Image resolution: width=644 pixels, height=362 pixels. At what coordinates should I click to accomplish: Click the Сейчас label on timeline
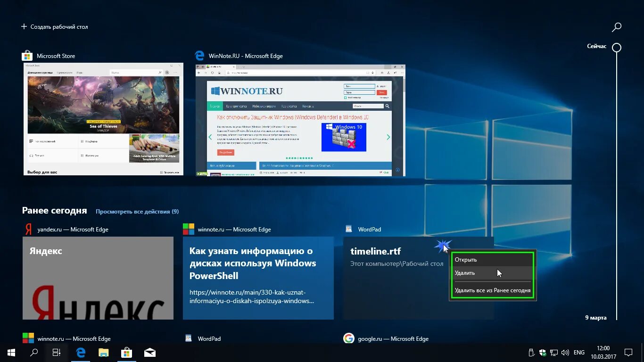[597, 46]
